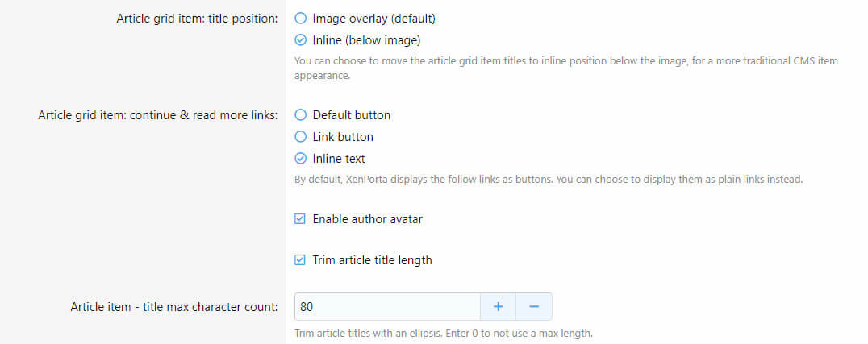Image resolution: width=868 pixels, height=344 pixels.
Task: Click the "Enable author avatar" label text
Action: point(368,218)
